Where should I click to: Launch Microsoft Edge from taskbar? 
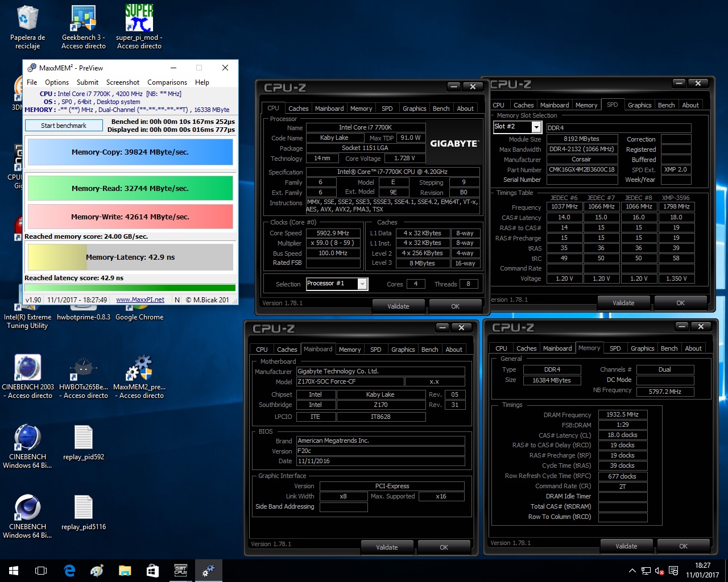point(69,571)
